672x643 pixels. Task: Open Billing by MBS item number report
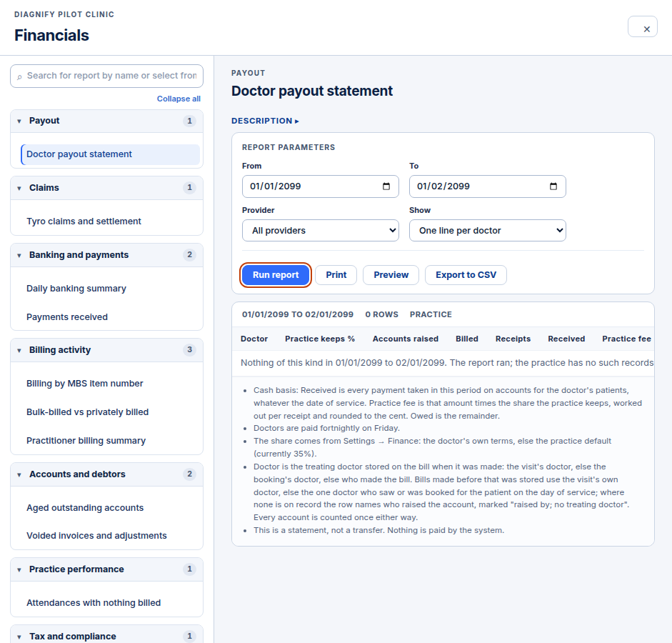tap(110, 384)
